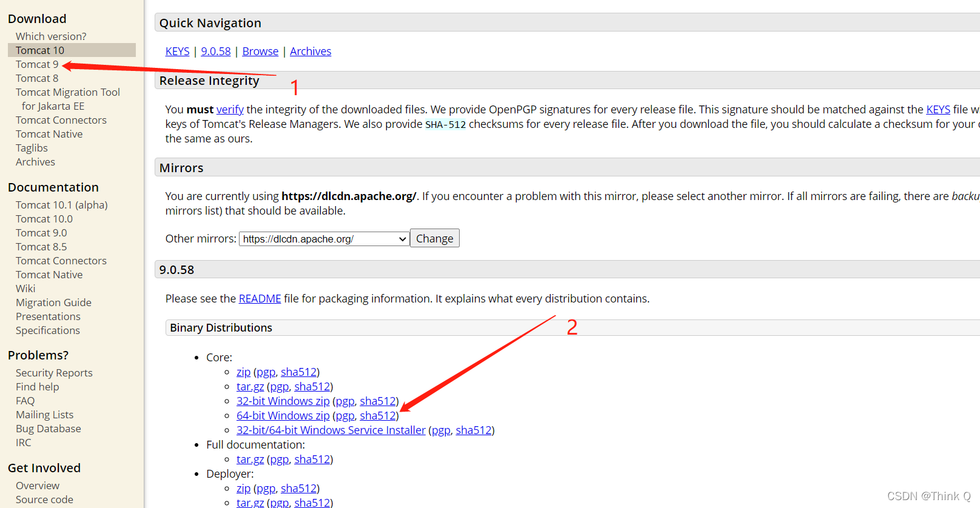
Task: Open pgp for 64-bit Windows zip
Action: coord(345,416)
